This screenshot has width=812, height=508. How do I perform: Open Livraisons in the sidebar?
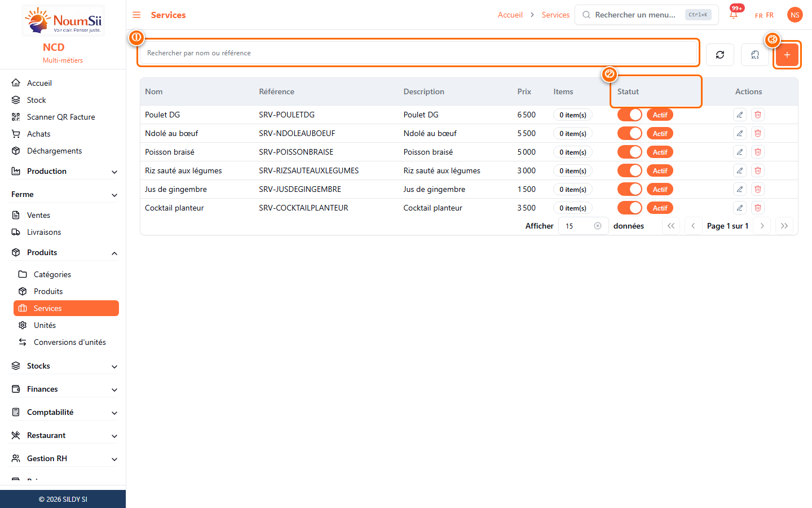[63, 232]
